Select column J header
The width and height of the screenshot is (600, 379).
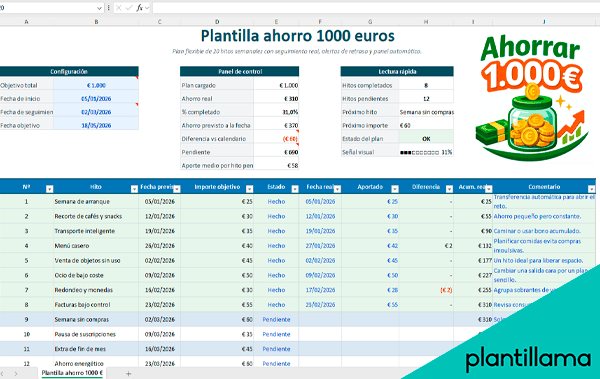pos(544,22)
